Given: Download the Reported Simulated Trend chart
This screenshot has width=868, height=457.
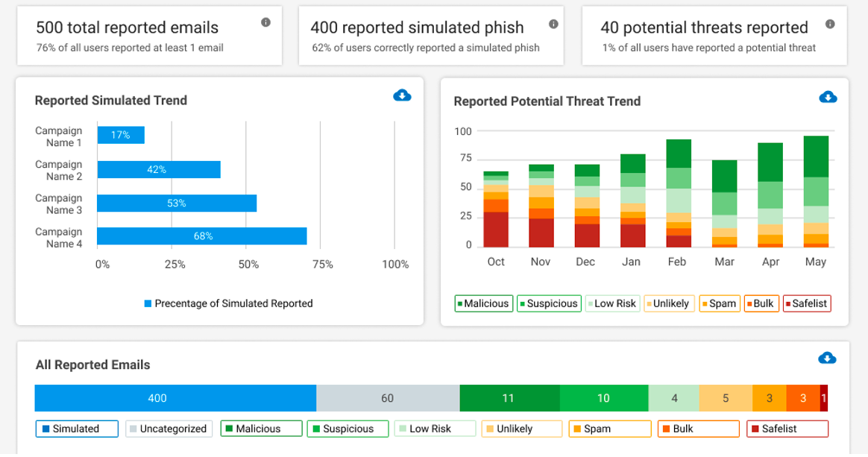Looking at the screenshot, I should tap(402, 95).
